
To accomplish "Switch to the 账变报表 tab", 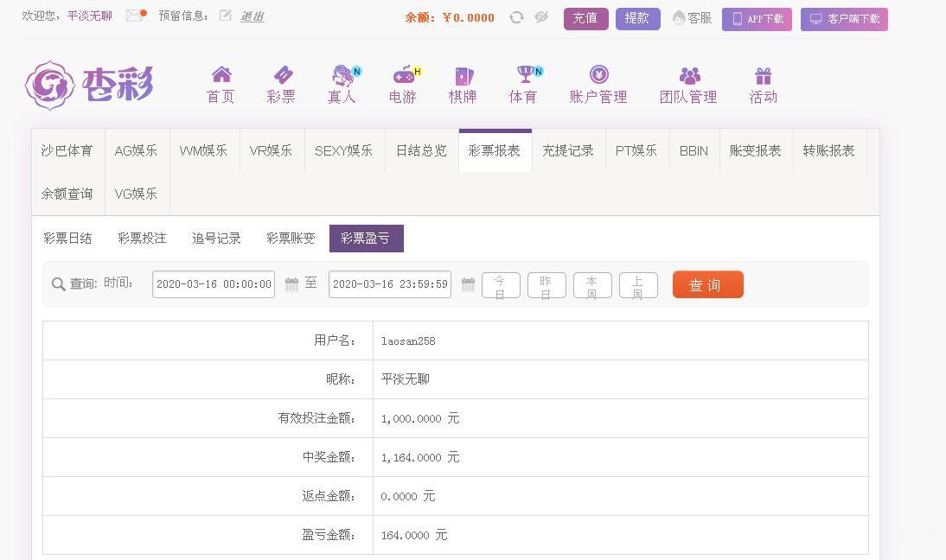I will pos(756,150).
